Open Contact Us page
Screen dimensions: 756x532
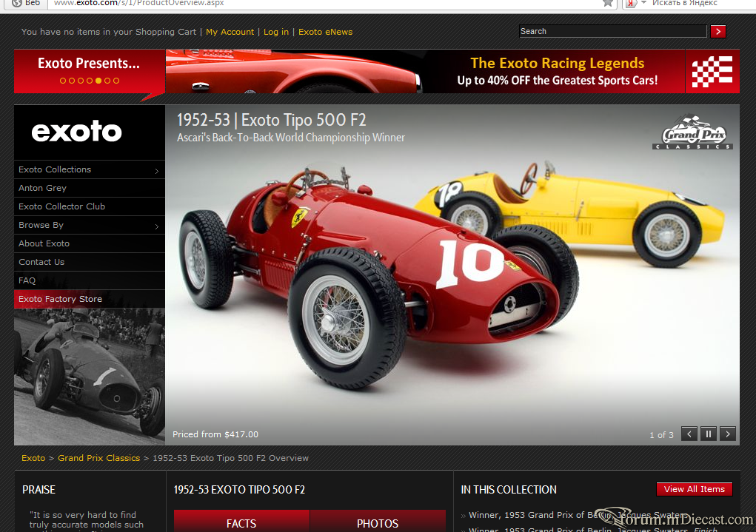89,262
